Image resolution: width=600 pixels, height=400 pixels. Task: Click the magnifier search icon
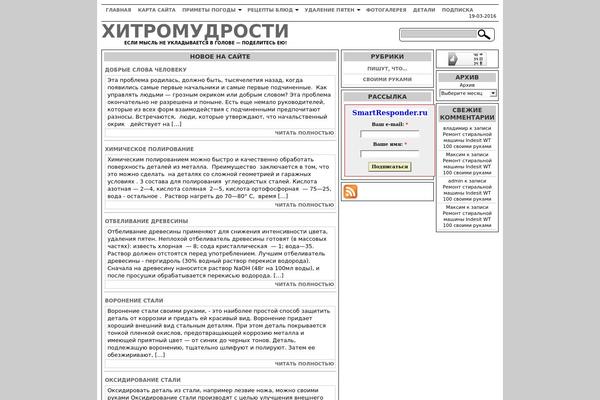point(484,34)
